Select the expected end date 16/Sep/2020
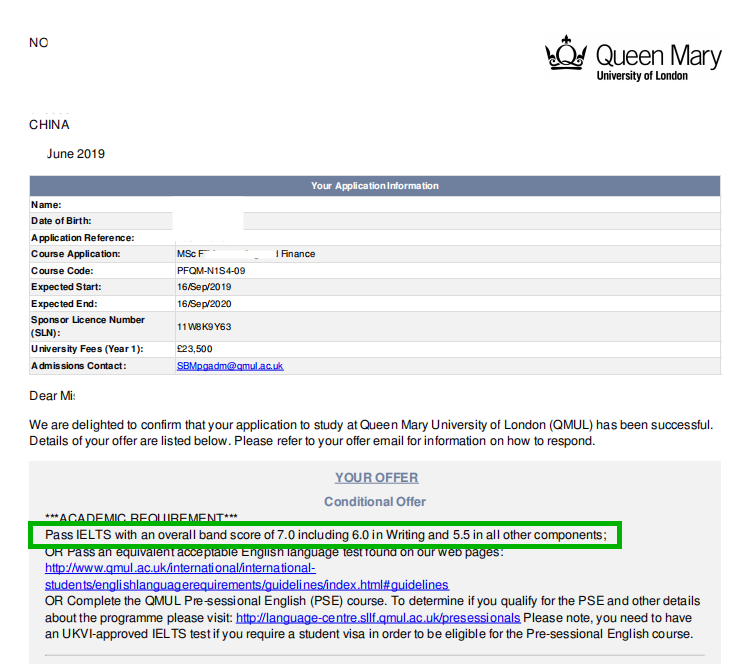749x664 pixels. 204,304
